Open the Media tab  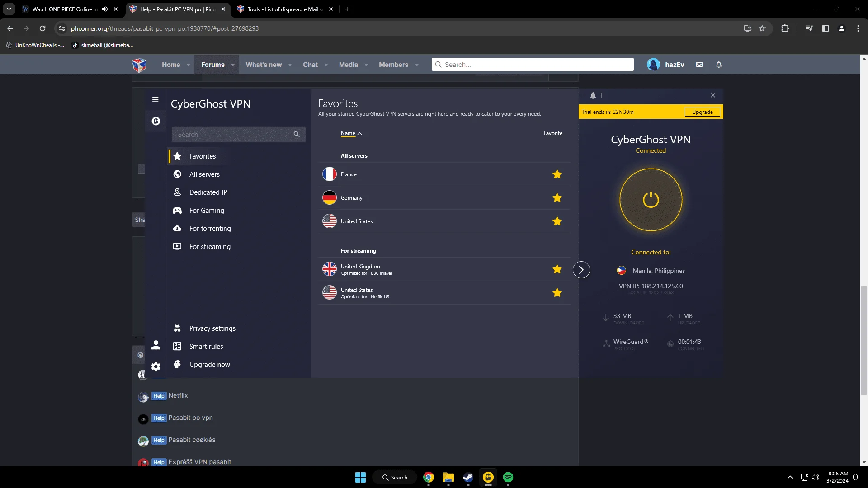(x=348, y=65)
